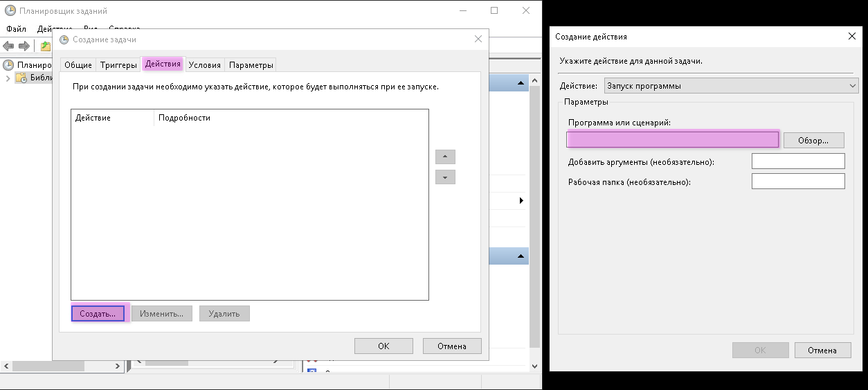Move action down with the down arrow button
868x390 pixels.
pos(445,177)
